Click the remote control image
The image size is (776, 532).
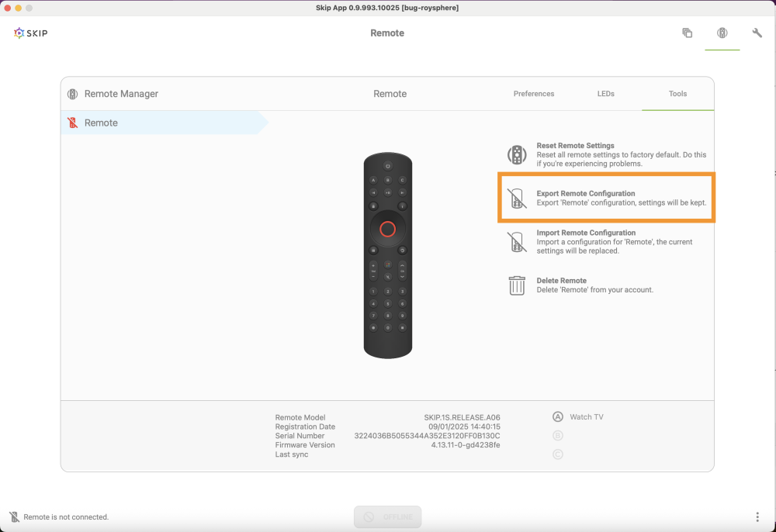(387, 255)
